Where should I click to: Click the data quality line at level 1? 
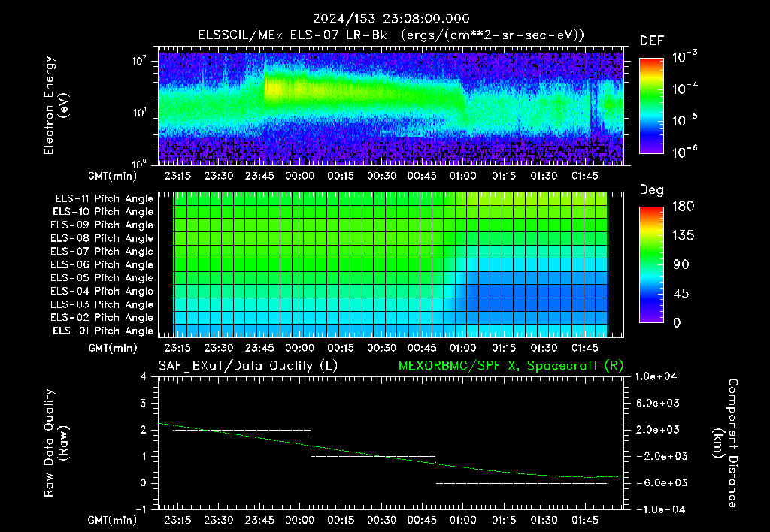(x=373, y=456)
